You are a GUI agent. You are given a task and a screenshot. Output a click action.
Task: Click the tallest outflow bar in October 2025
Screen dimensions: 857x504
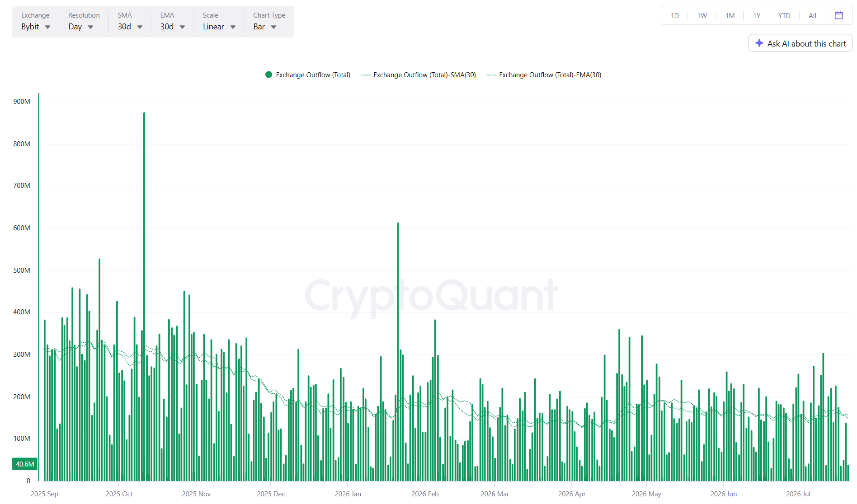[x=144, y=296]
